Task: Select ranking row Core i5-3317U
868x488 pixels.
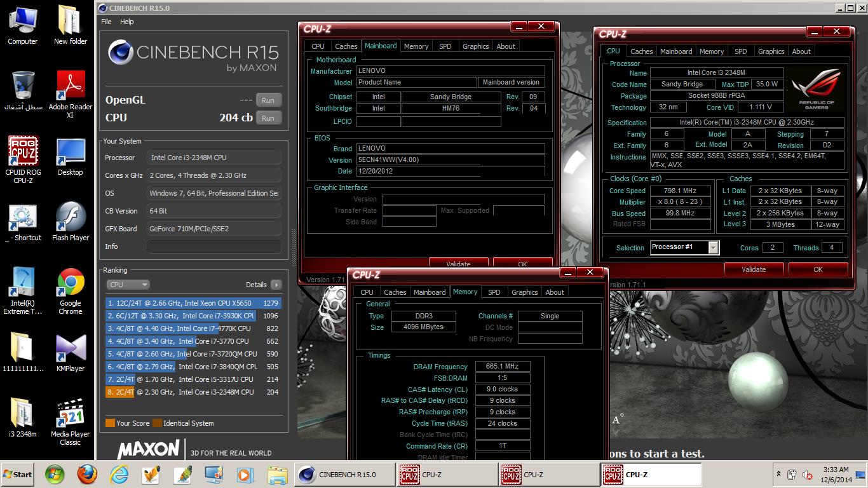Action: [193, 379]
